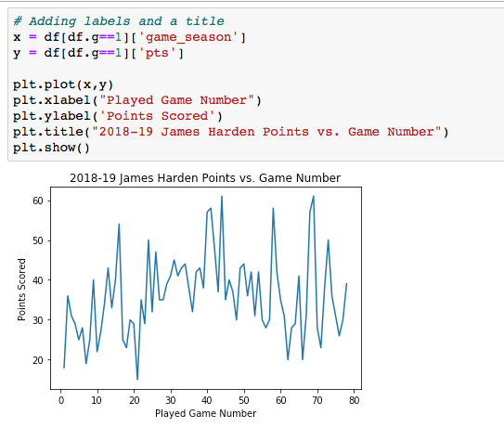Click the "Played Game Number" xlabel string

click(x=176, y=100)
